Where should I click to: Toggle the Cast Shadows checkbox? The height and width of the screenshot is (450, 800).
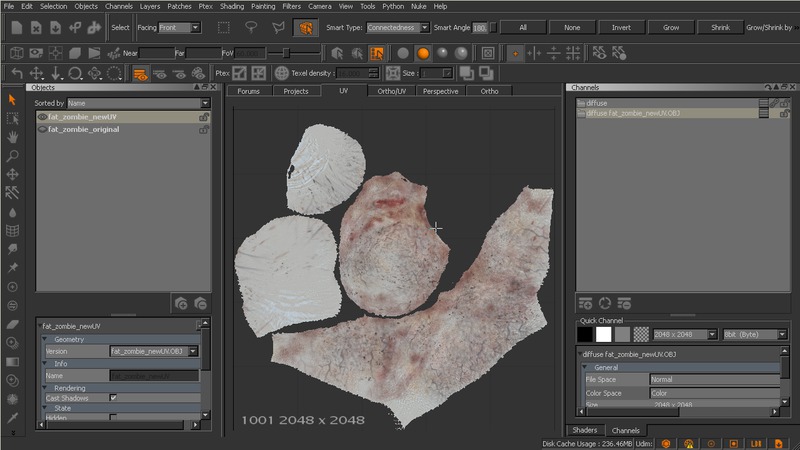tap(113, 398)
